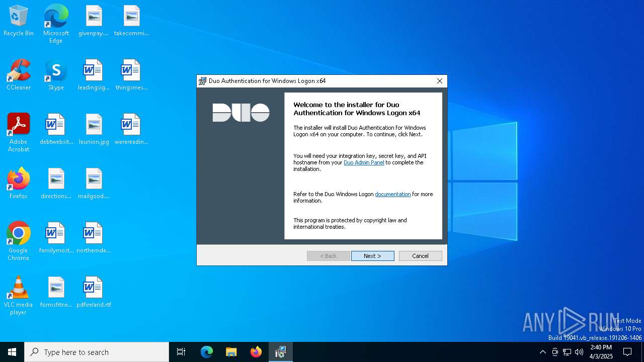Screen dimensions: 644x362
Task: Click the Next button in installer
Action: point(372,256)
